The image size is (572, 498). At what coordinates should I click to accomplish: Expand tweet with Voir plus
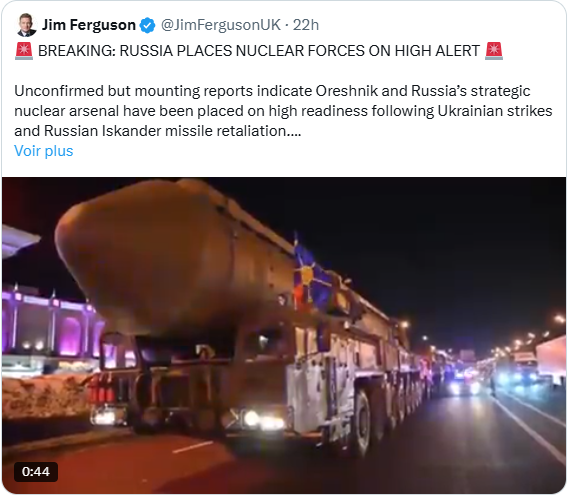44,151
